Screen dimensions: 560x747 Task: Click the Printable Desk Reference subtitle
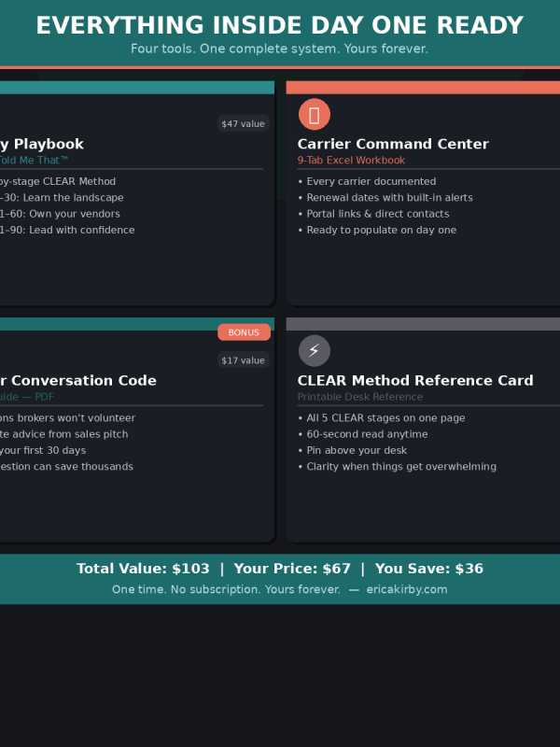pos(359,397)
